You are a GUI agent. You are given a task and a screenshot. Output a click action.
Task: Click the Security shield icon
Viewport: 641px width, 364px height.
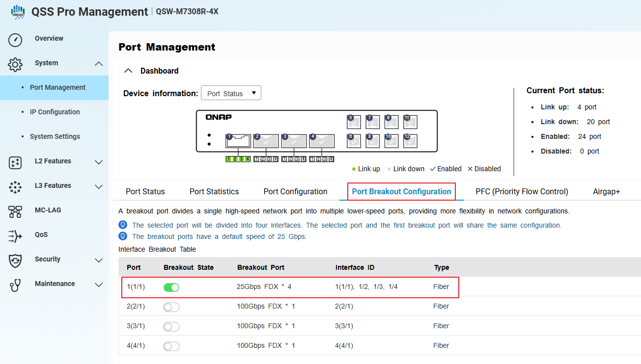click(x=16, y=260)
